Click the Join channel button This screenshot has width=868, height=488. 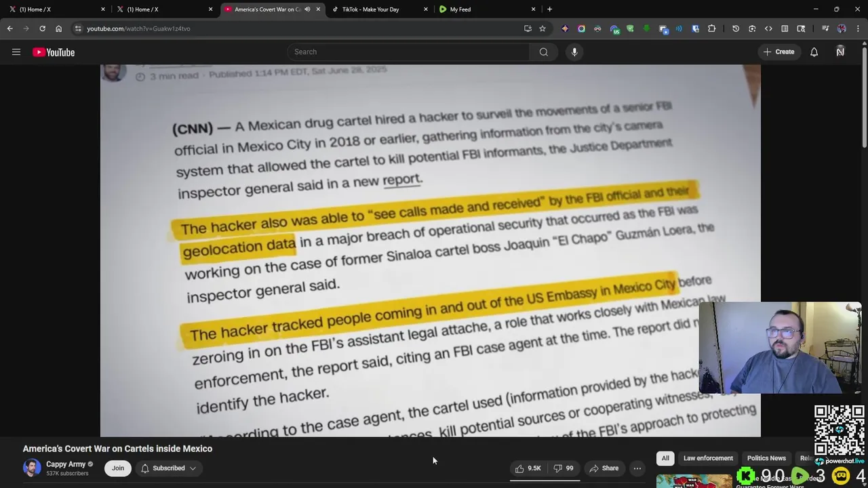click(118, 468)
